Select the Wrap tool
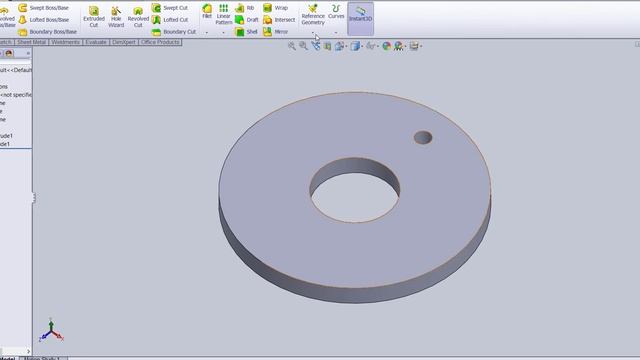 coord(276,8)
